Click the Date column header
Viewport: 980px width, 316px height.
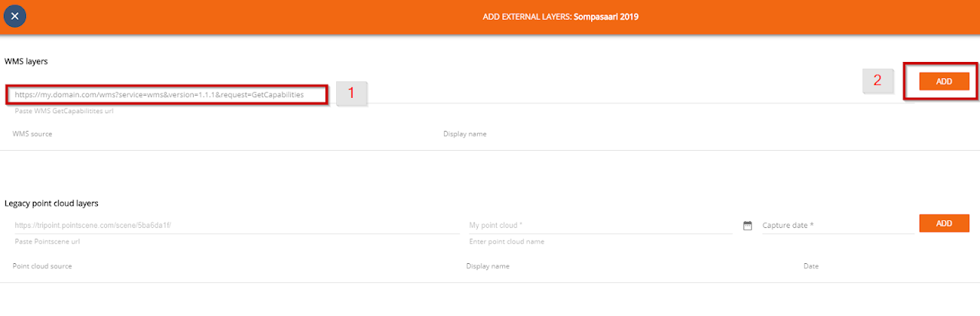click(x=811, y=266)
